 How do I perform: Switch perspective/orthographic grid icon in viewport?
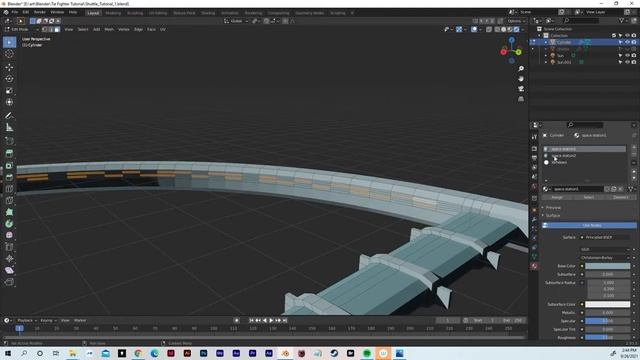[521, 99]
